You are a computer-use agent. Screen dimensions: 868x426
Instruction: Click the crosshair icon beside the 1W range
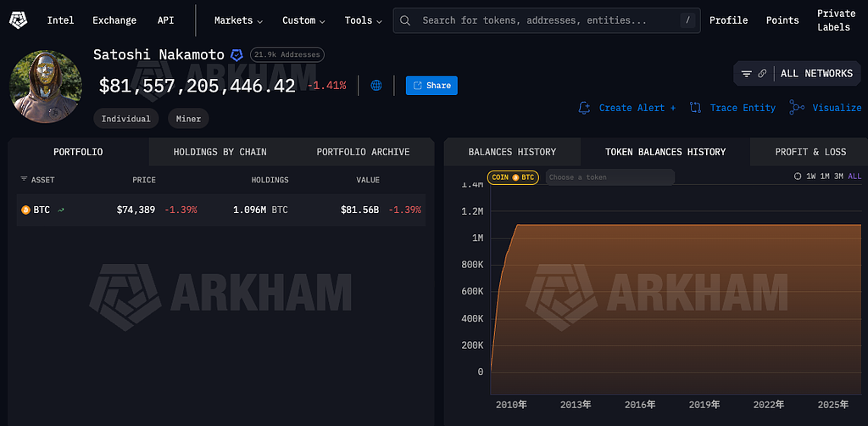coord(797,177)
